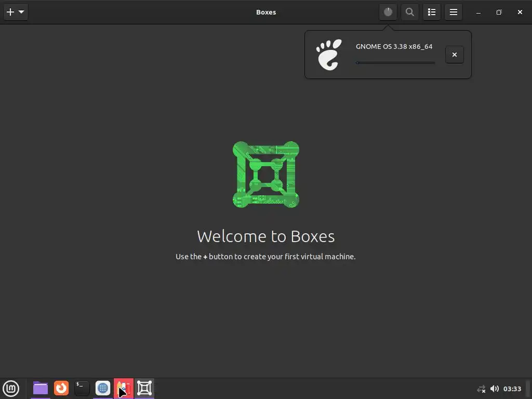
Task: Close the Boxes window
Action: pos(520,12)
